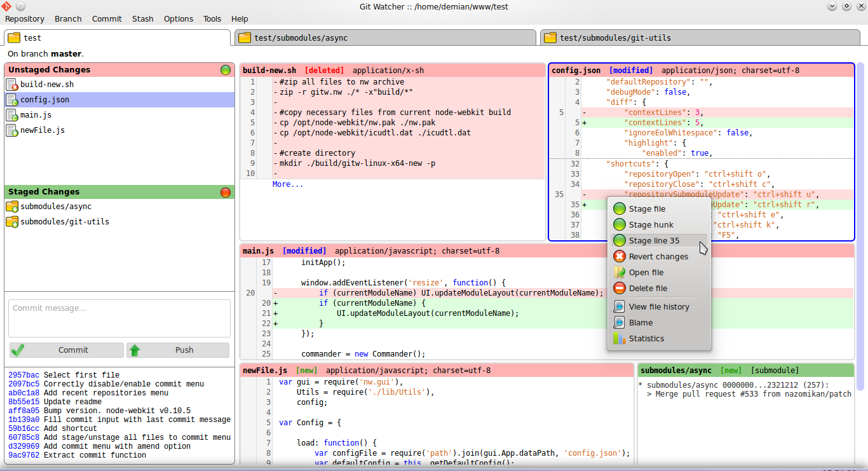868x471 pixels.
Task: Select submodules/async in Staged Changes list
Action: coord(56,207)
